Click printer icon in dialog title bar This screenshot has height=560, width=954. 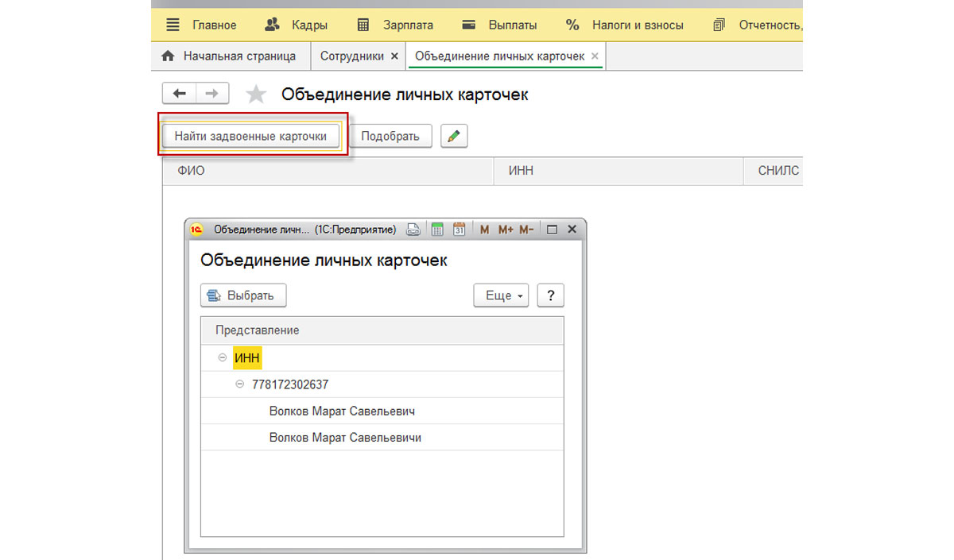tap(413, 230)
